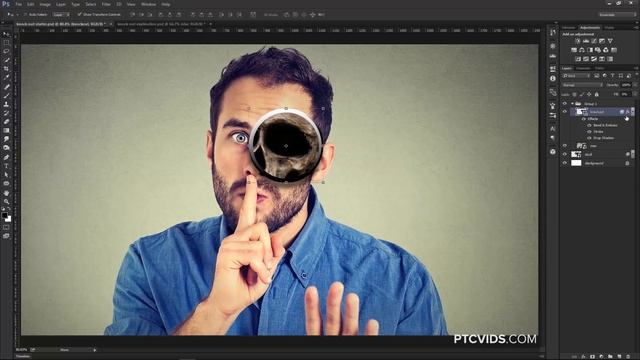Click the skull layer thumbnail

point(576,154)
